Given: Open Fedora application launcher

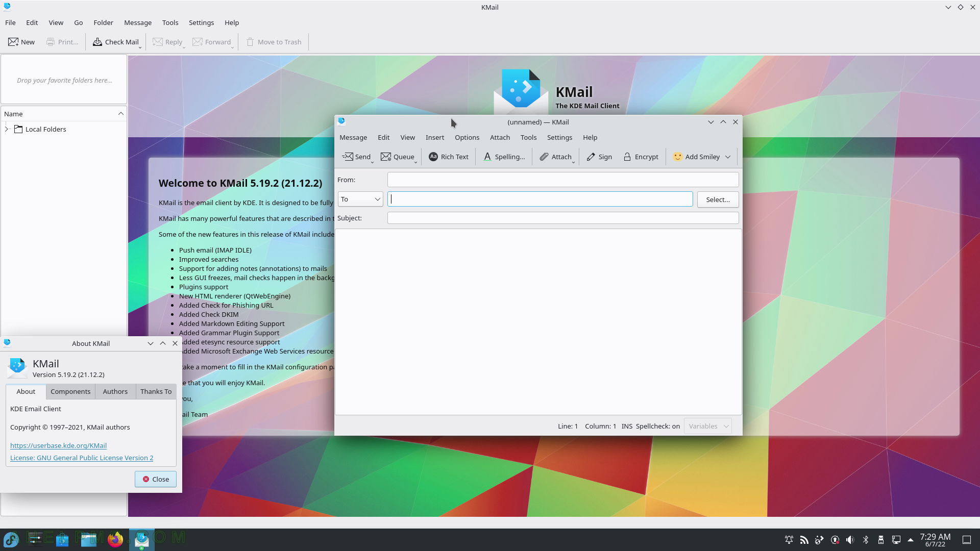Looking at the screenshot, I should (x=11, y=539).
